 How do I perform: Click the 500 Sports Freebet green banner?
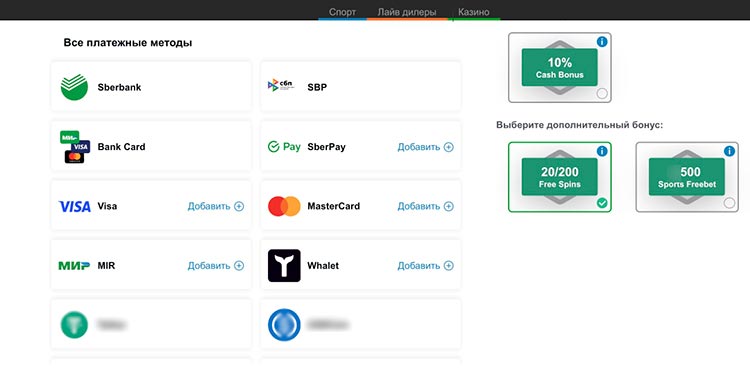[687, 177]
